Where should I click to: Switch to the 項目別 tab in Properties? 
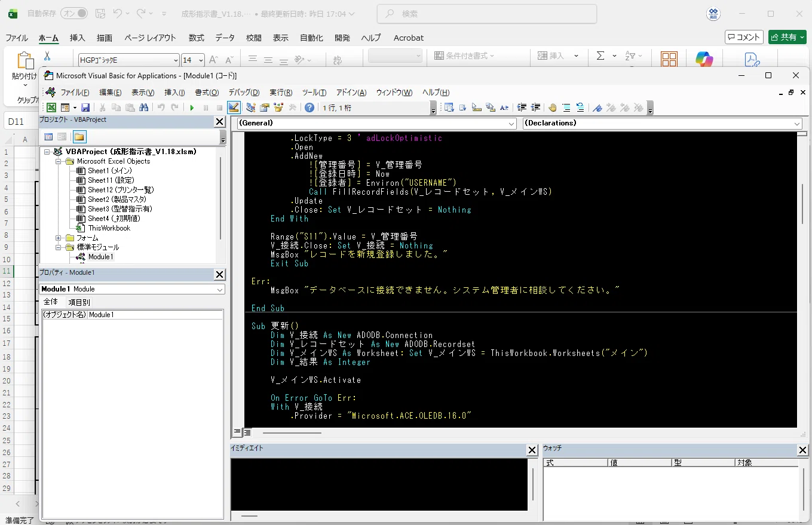(79, 302)
